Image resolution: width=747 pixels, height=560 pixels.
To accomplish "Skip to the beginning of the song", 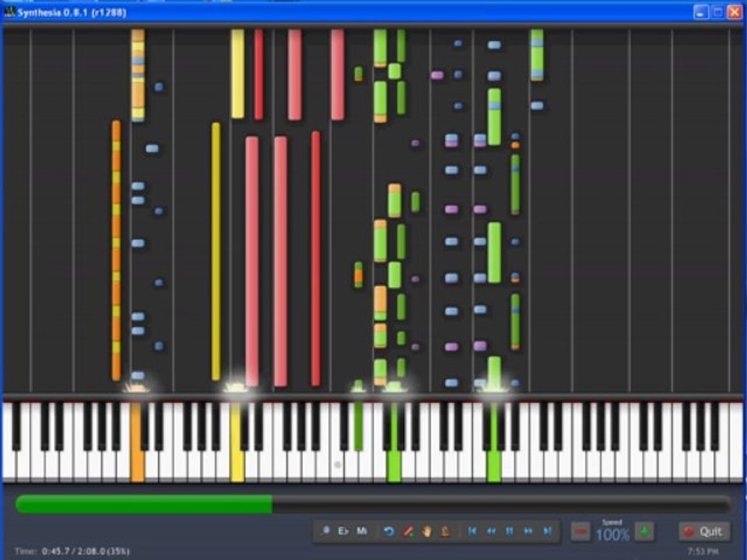I will (x=472, y=531).
